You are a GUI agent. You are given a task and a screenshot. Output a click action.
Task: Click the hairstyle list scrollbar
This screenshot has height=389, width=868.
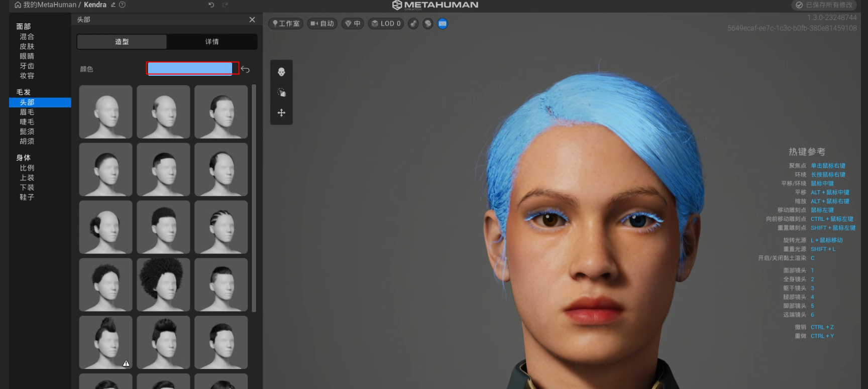[x=254, y=198]
